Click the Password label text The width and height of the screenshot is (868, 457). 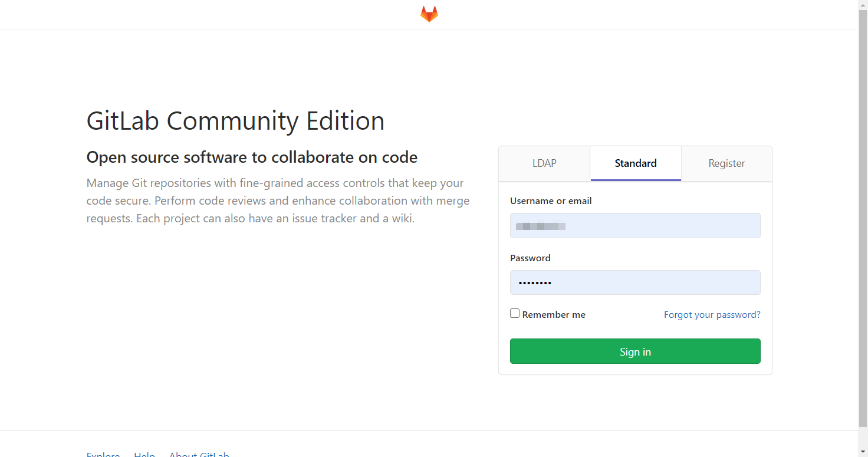530,258
